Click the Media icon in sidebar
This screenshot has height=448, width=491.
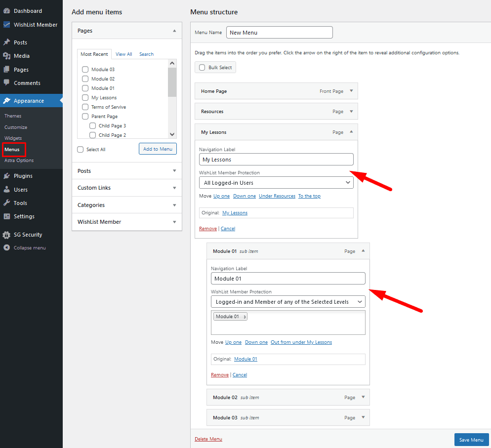point(6,56)
